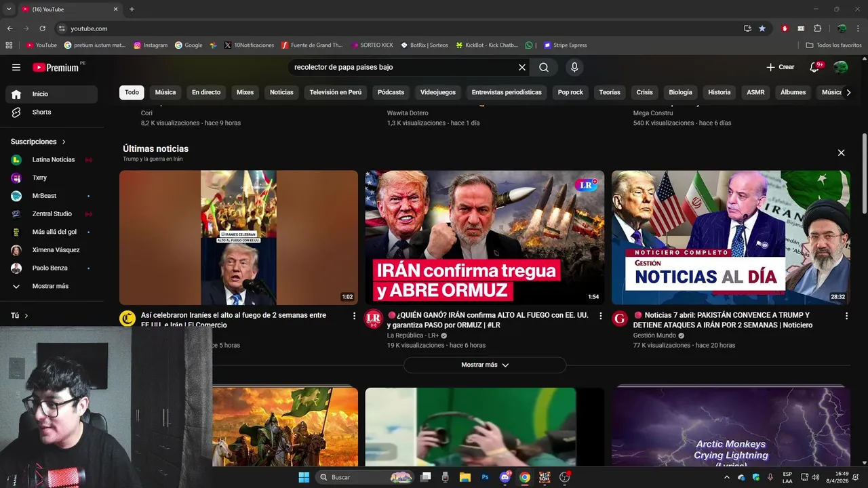Open the MrBeast channel subscription
The image size is (868, 488).
point(52,196)
